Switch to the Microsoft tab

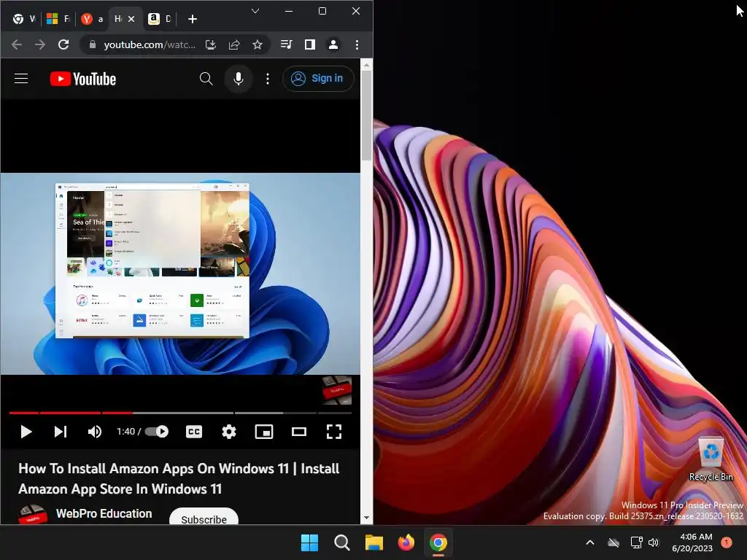(58, 19)
